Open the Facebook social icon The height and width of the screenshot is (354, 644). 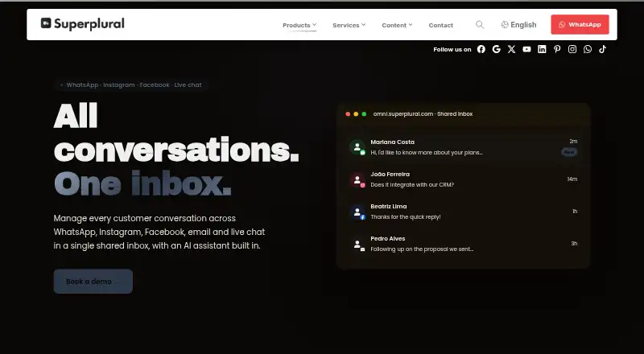tap(481, 49)
